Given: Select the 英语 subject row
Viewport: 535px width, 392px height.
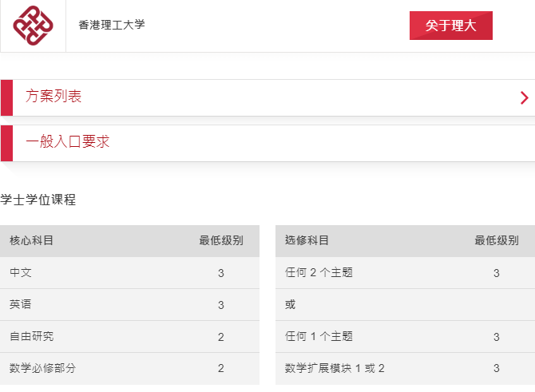Looking at the screenshot, I should (129, 305).
